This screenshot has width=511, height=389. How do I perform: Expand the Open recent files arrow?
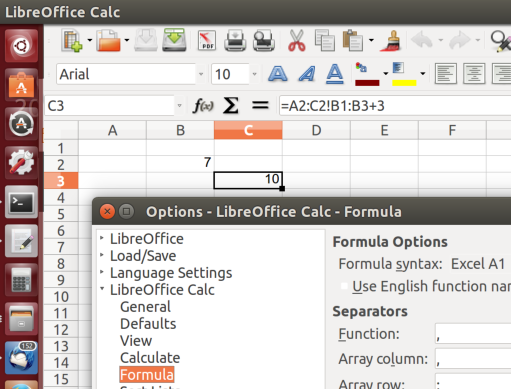(127, 40)
